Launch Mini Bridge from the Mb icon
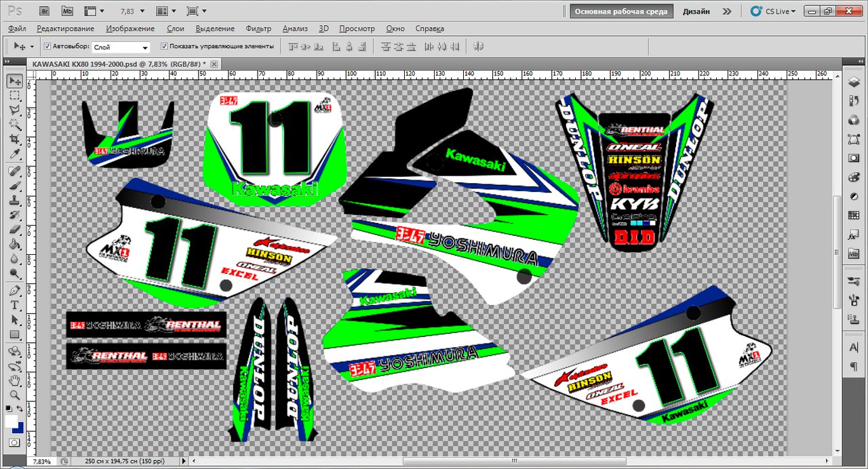The height and width of the screenshot is (469, 868). [66, 11]
